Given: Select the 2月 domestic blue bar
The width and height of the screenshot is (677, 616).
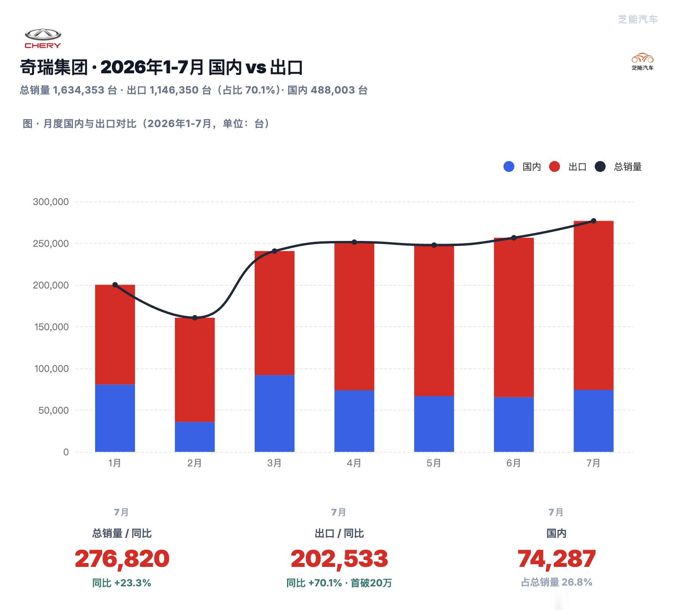Looking at the screenshot, I should coord(195,437).
